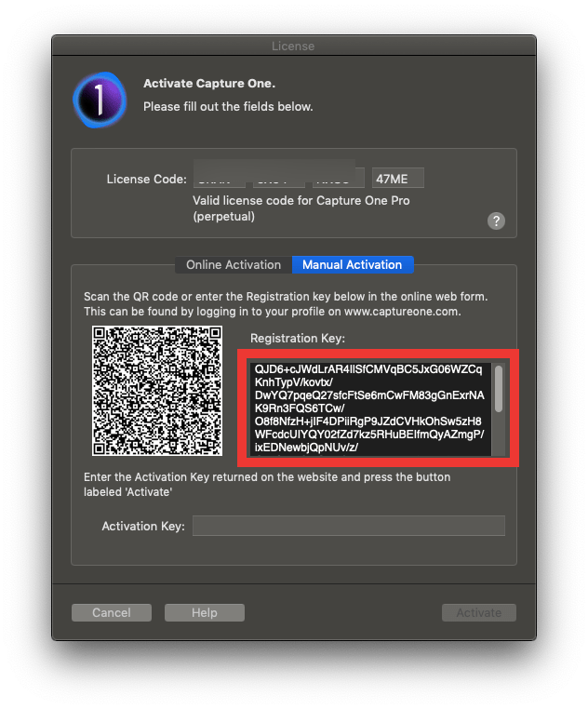
Task: Open the question mark help icon
Action: (496, 221)
